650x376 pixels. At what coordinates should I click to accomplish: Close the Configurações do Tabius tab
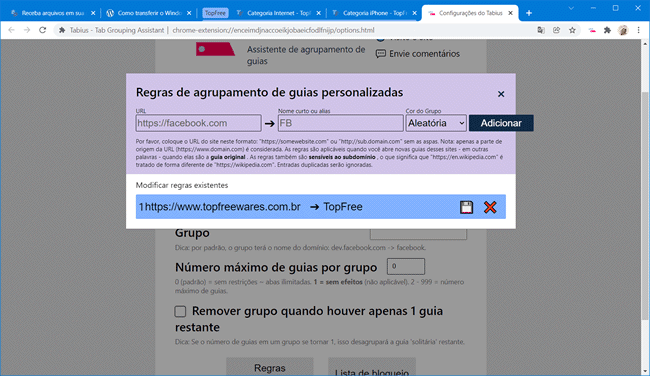(510, 13)
